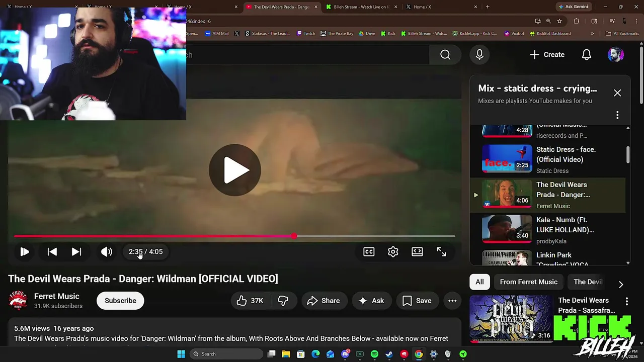Open Sassafras recommended video thumbnail

point(511,319)
